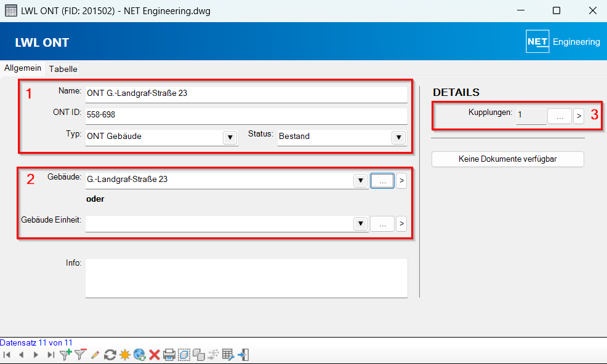Open the Typ dropdown
This screenshot has width=607, height=364.
[230, 137]
